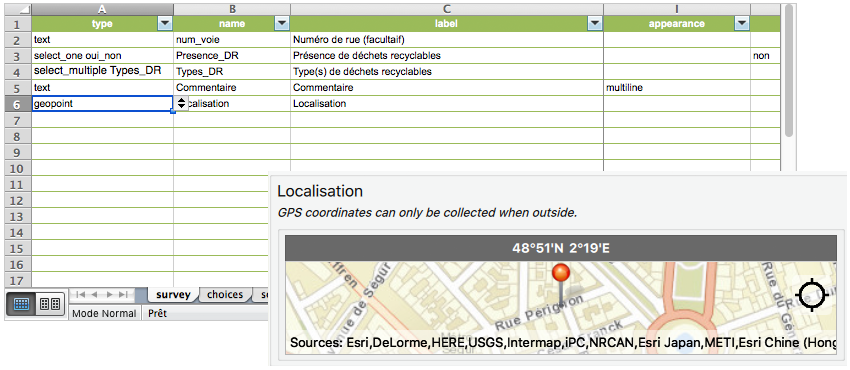
Task: Click the 'num_voie' cell
Action: coord(232,40)
